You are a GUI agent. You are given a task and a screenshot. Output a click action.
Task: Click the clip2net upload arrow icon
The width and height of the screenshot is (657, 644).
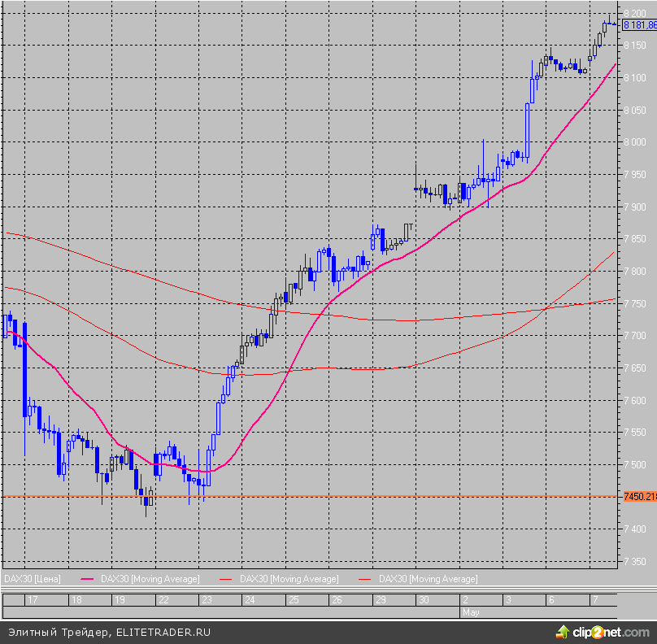(x=562, y=631)
